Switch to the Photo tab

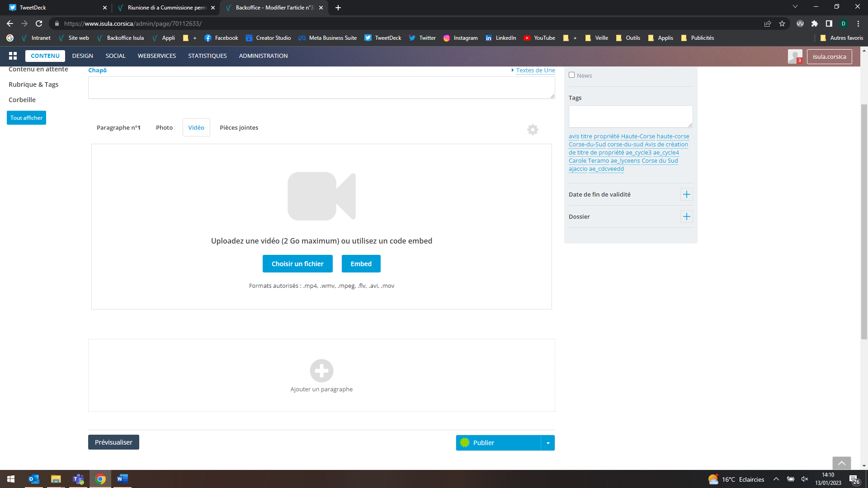click(x=164, y=127)
